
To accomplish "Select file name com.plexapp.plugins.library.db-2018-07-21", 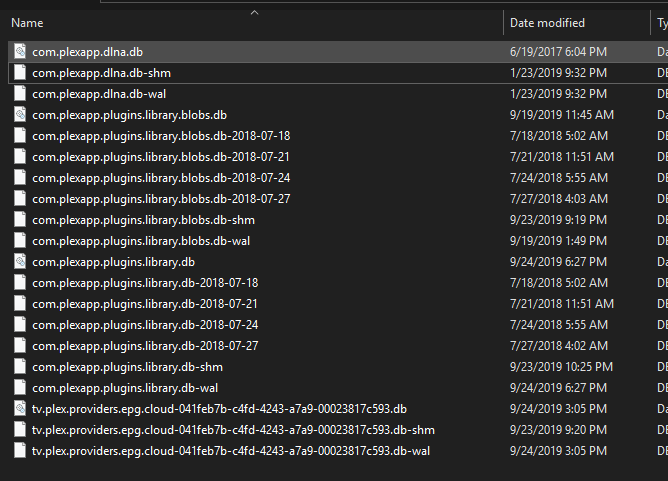I will 145,304.
